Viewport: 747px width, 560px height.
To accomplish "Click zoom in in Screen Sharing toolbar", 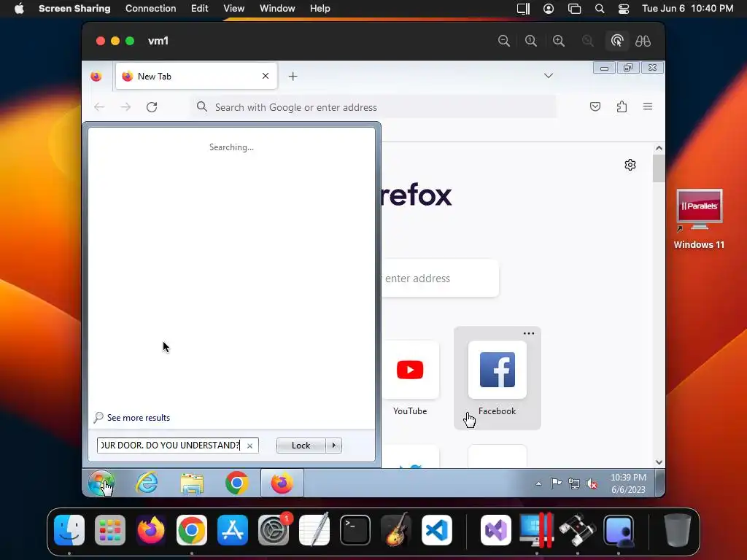I will click(558, 41).
